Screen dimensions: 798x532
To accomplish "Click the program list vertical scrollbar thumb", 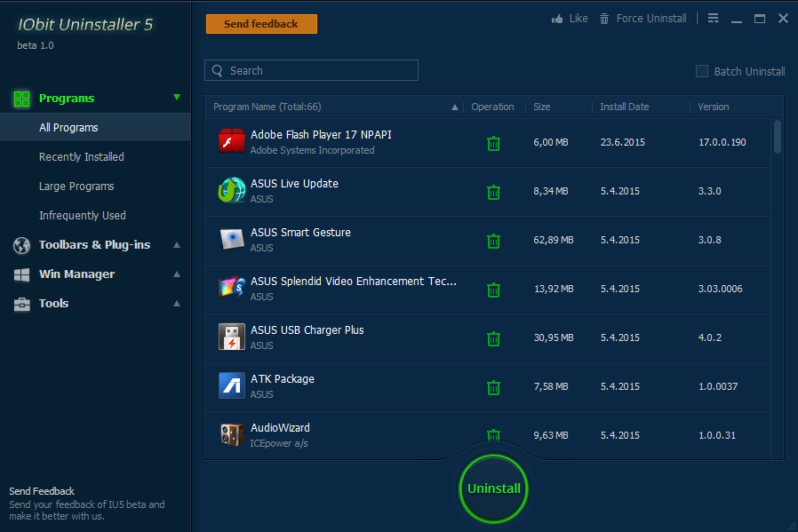I will pos(778,136).
